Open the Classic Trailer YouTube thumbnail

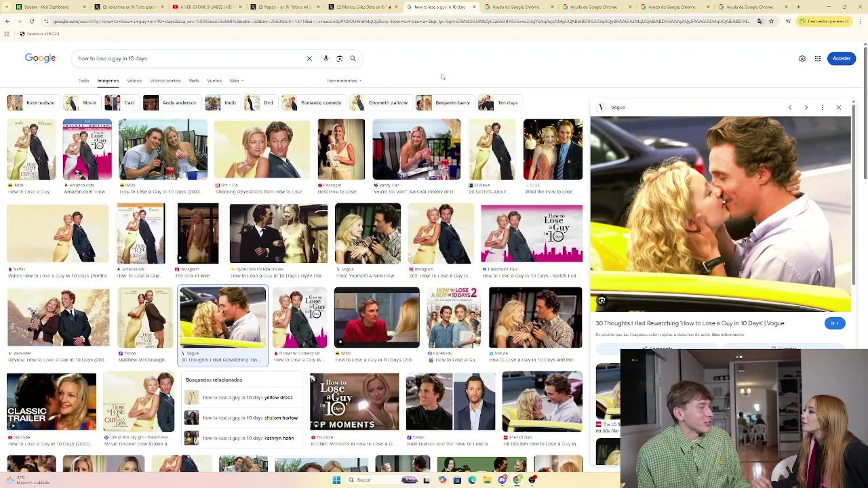pyautogui.click(x=52, y=401)
